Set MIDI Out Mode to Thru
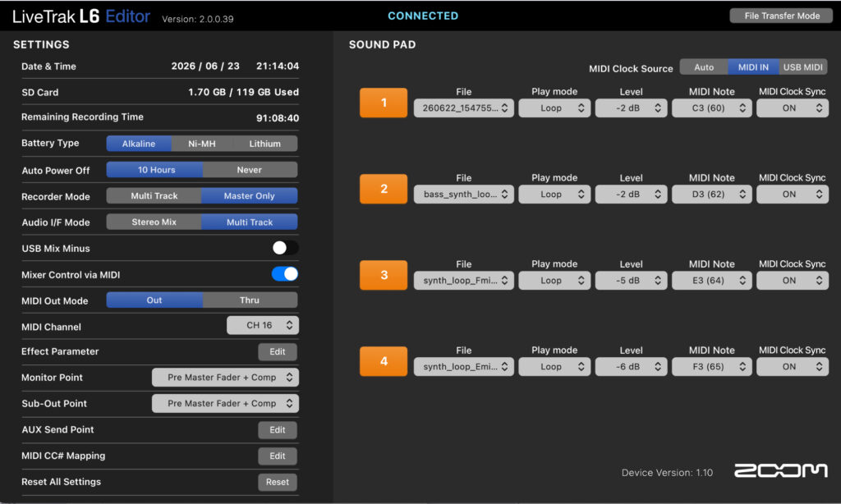841x504 pixels. click(x=250, y=300)
